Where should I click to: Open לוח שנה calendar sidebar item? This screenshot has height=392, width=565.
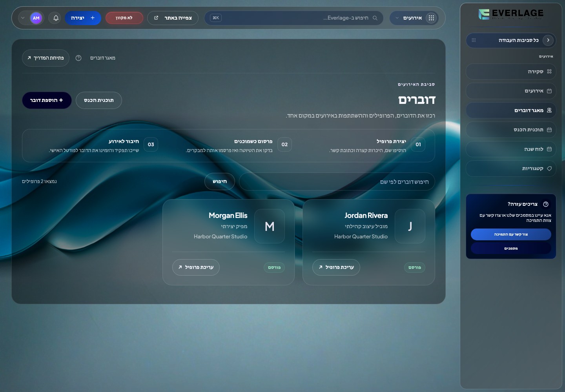click(x=511, y=149)
